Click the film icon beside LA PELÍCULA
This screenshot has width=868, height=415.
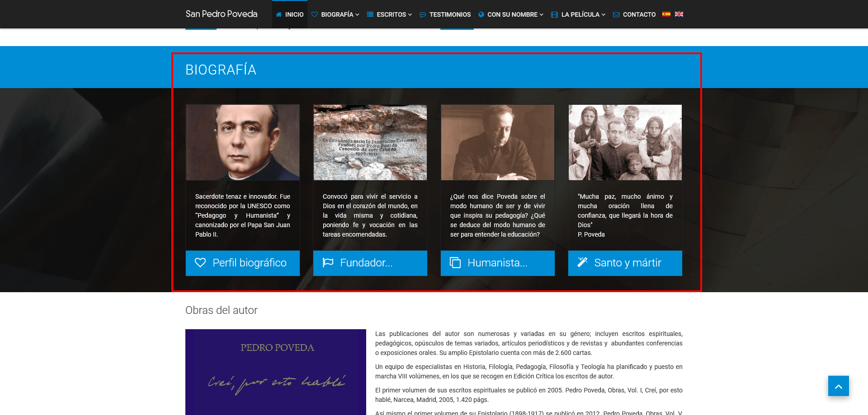(x=554, y=14)
